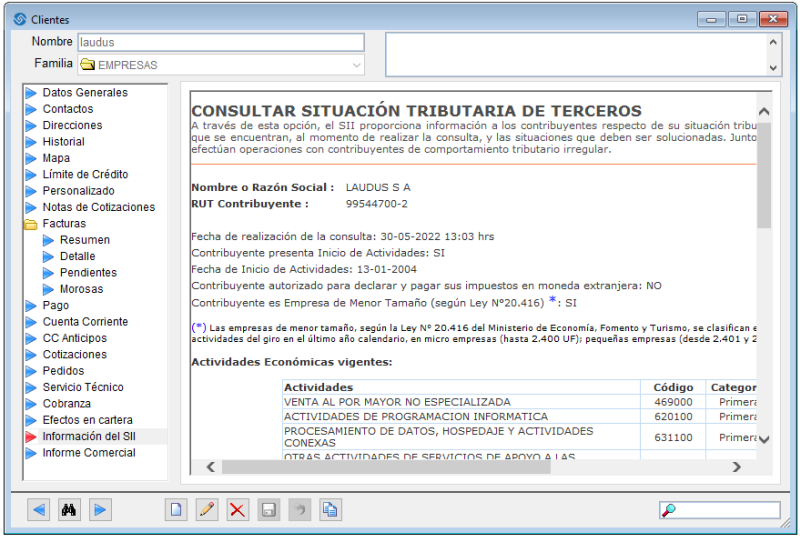
Task: Click the yellow folder icon in Familia field
Action: pyautogui.click(x=88, y=65)
